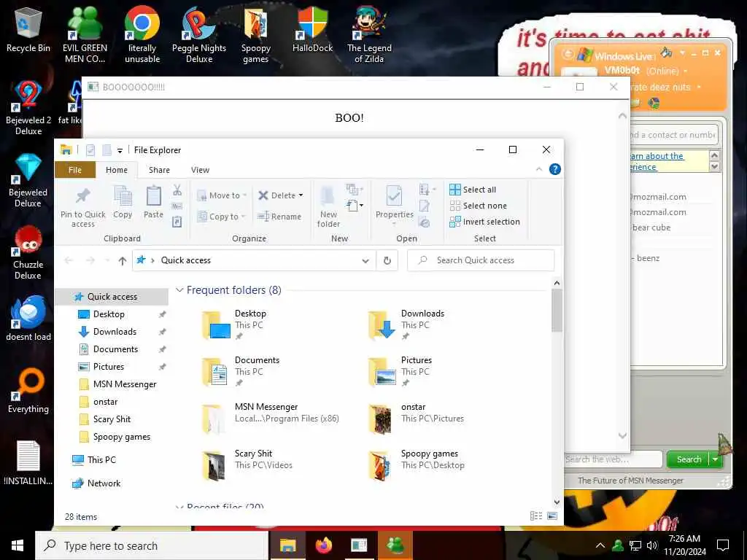Click the Learn about the experience link in Messenger

click(x=657, y=161)
